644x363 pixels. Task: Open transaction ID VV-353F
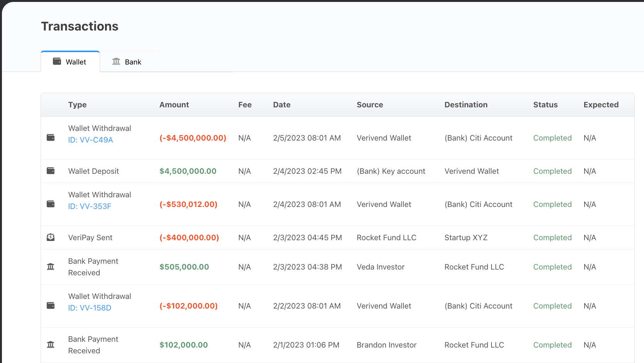click(x=90, y=206)
